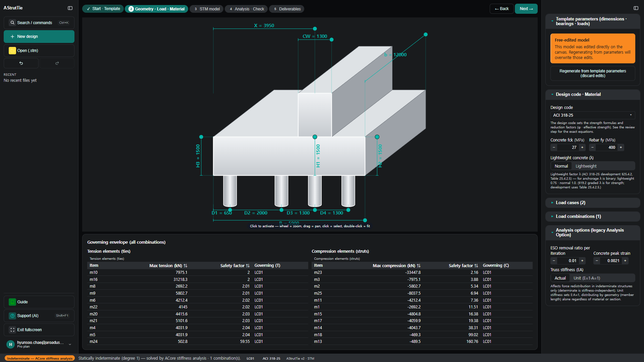Select tie row m10
644x362 pixels.
pos(198,273)
